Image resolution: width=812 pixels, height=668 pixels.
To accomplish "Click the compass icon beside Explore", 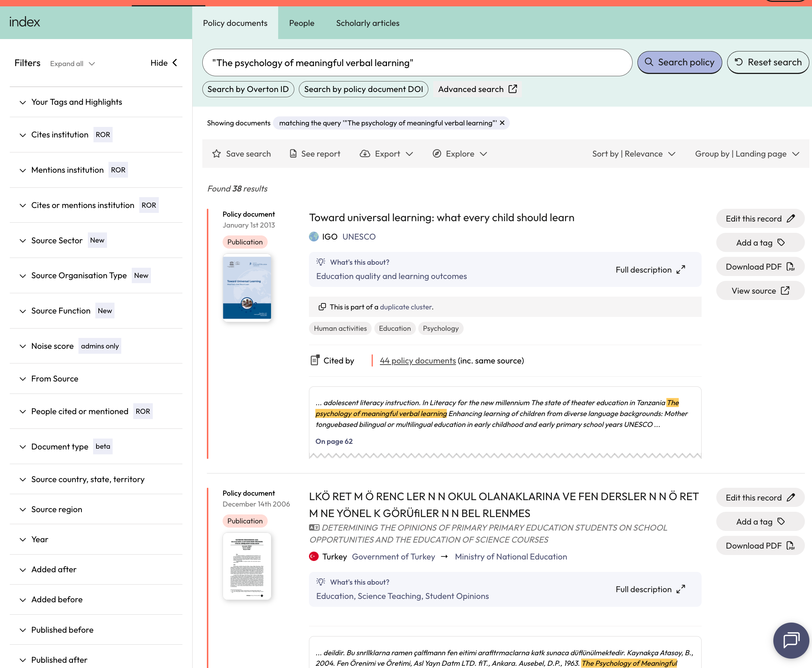I will tap(437, 154).
